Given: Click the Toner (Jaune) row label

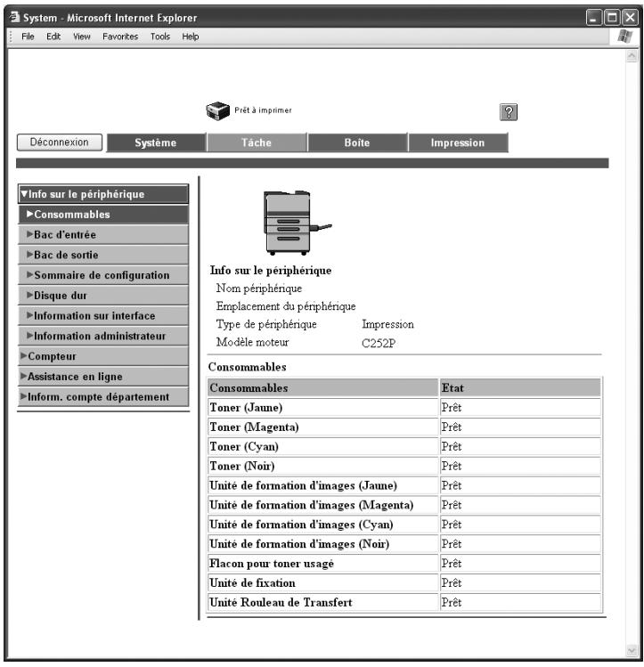Looking at the screenshot, I should 246,408.
